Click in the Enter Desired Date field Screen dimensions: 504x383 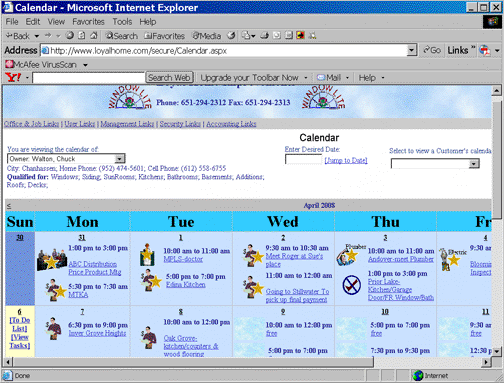point(303,159)
